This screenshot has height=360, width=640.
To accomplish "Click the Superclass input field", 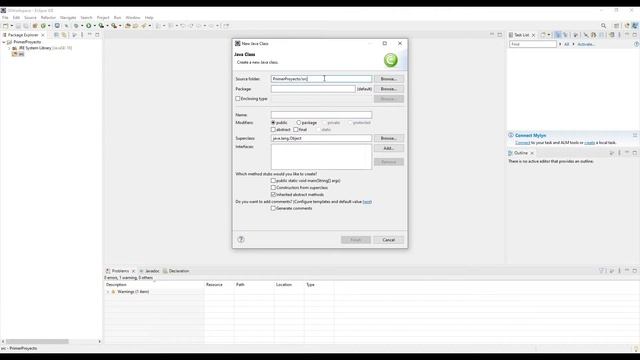I will click(321, 138).
